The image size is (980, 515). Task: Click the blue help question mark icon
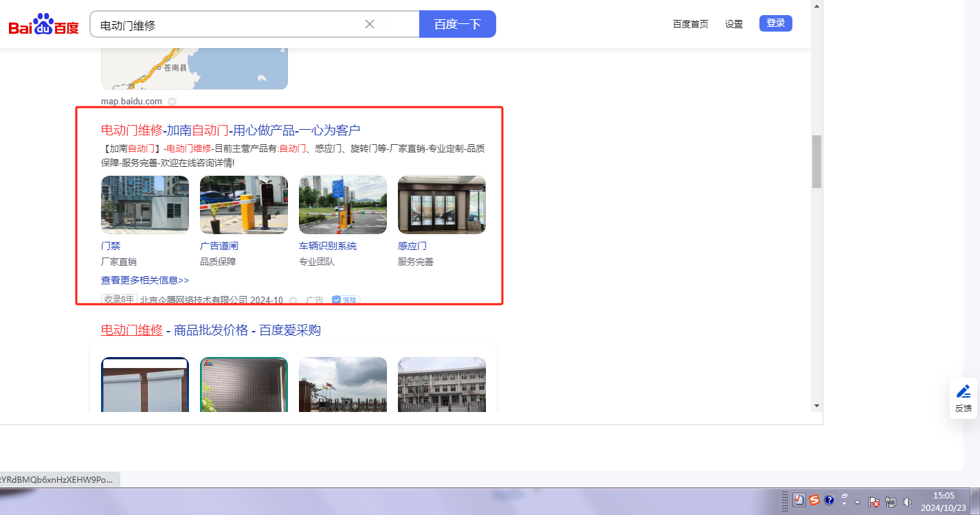point(829,501)
